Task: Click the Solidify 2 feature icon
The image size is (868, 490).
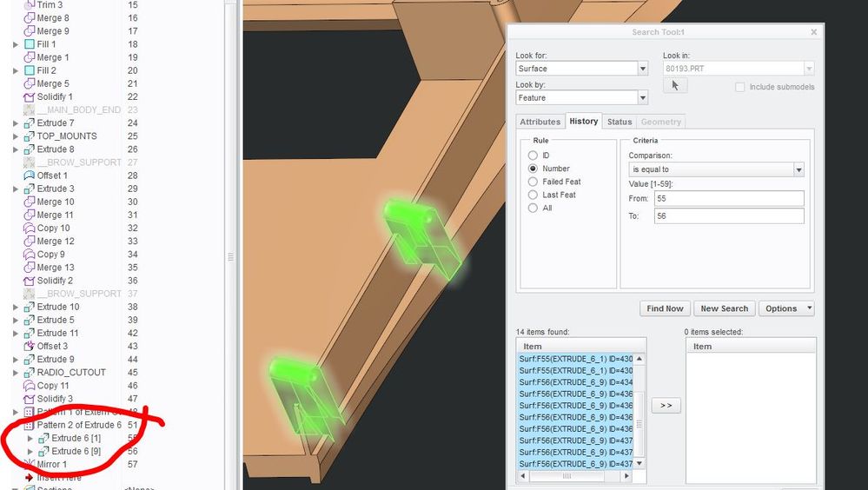Action: coord(30,281)
